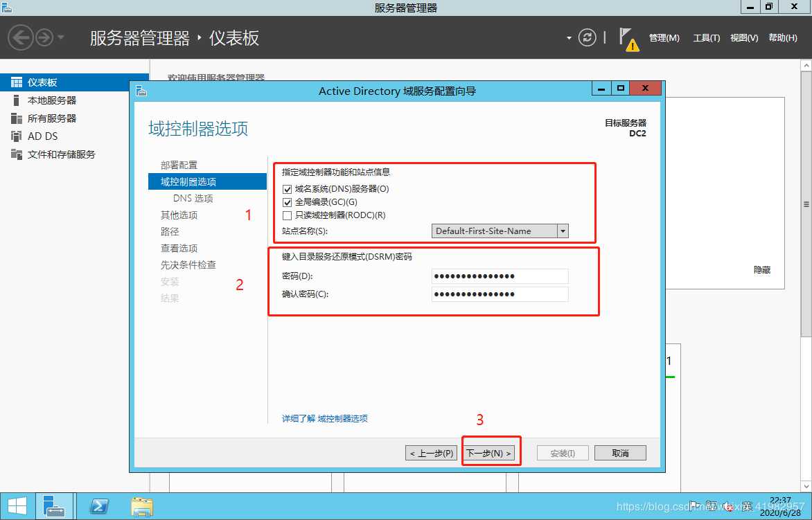Toggle 域名系统(DNS)服务器 checkbox
Image resolution: width=812 pixels, height=520 pixels.
[287, 189]
